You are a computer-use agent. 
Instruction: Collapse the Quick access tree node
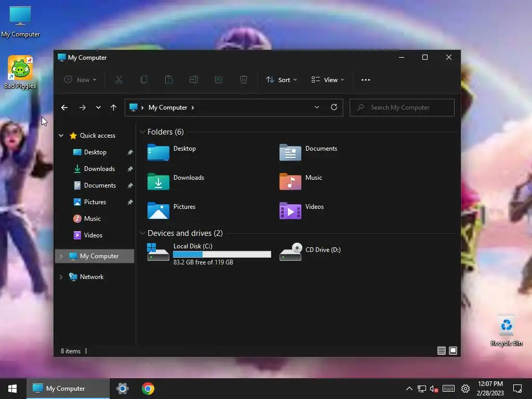click(x=61, y=136)
